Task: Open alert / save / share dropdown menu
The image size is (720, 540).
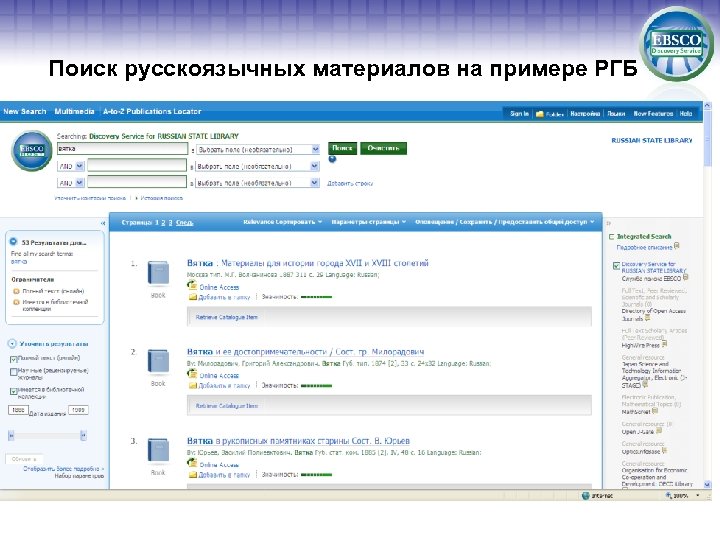Action: 505,222
